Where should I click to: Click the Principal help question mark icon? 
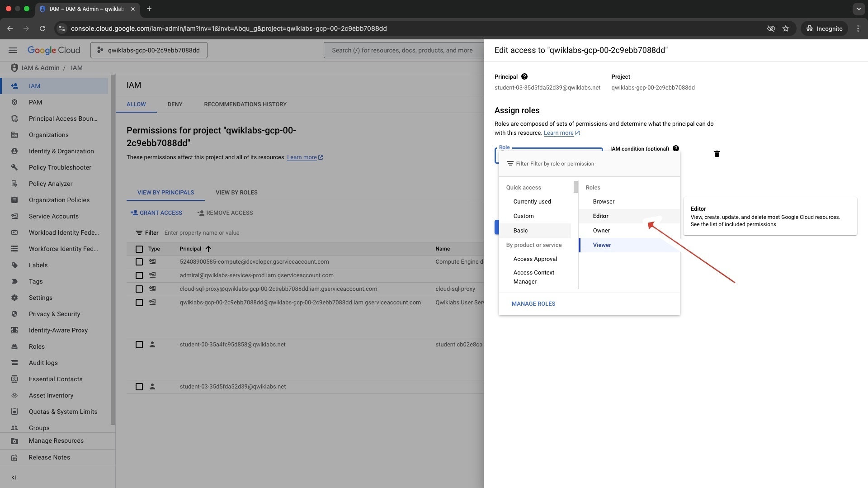click(x=524, y=77)
